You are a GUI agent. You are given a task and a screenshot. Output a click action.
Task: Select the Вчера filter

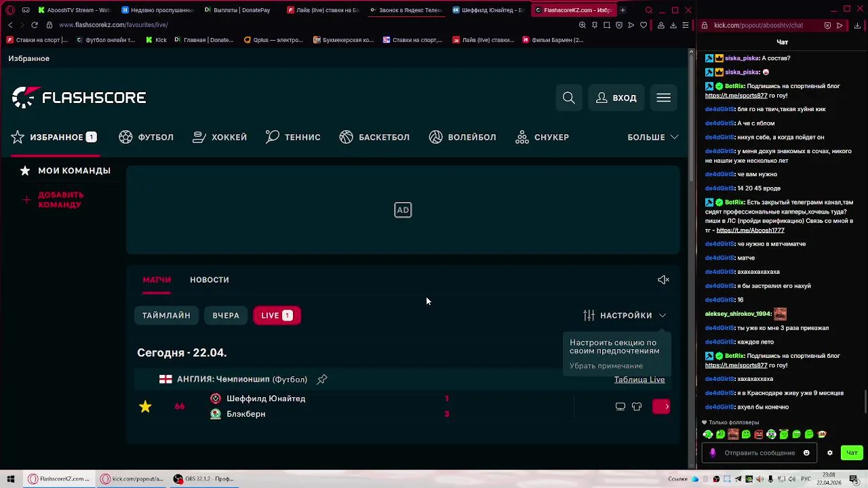coord(226,316)
